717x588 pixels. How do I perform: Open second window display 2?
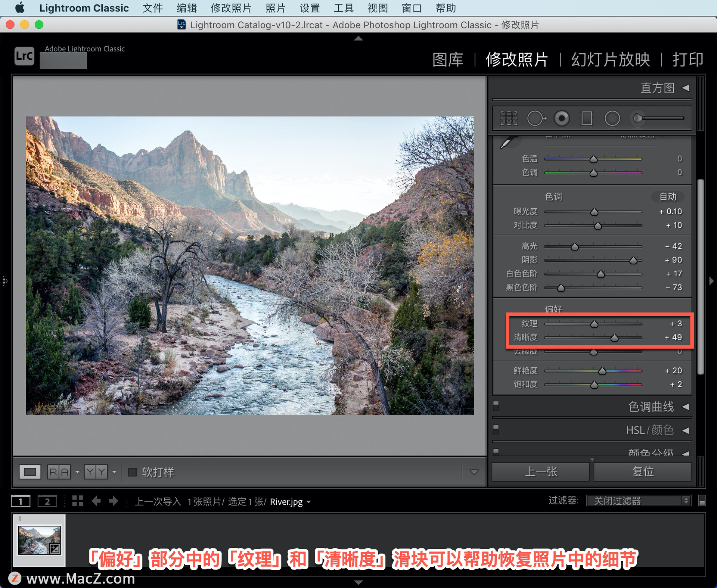(x=47, y=501)
